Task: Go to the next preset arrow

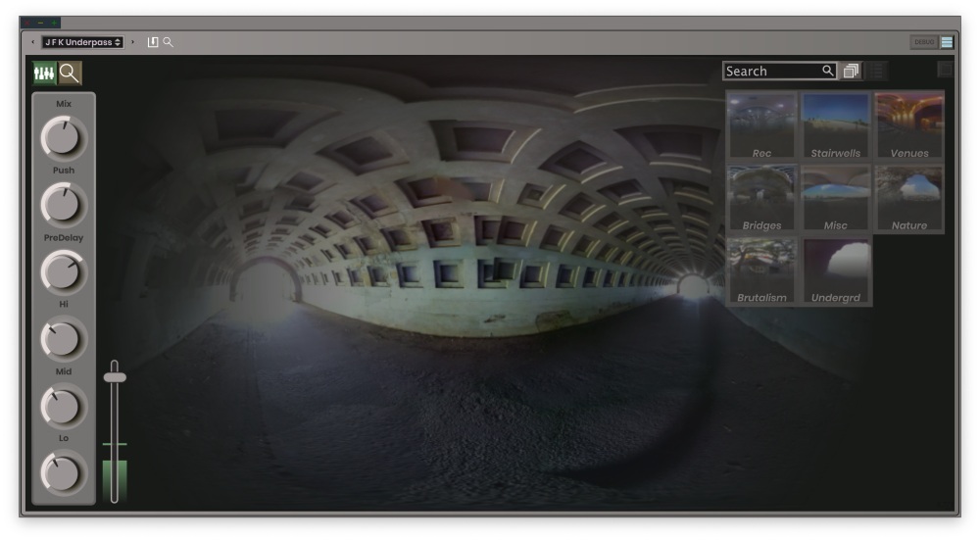Action: tap(132, 42)
